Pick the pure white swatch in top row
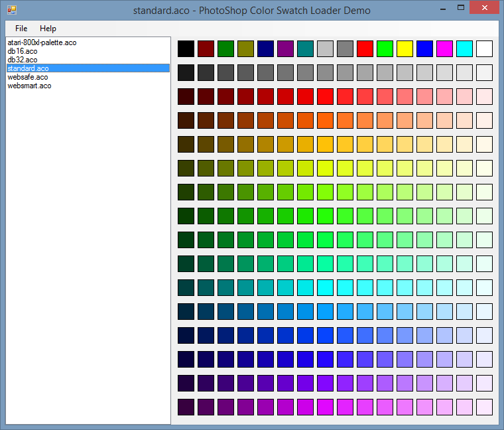Screen dimensions: 504x430 click(x=484, y=48)
